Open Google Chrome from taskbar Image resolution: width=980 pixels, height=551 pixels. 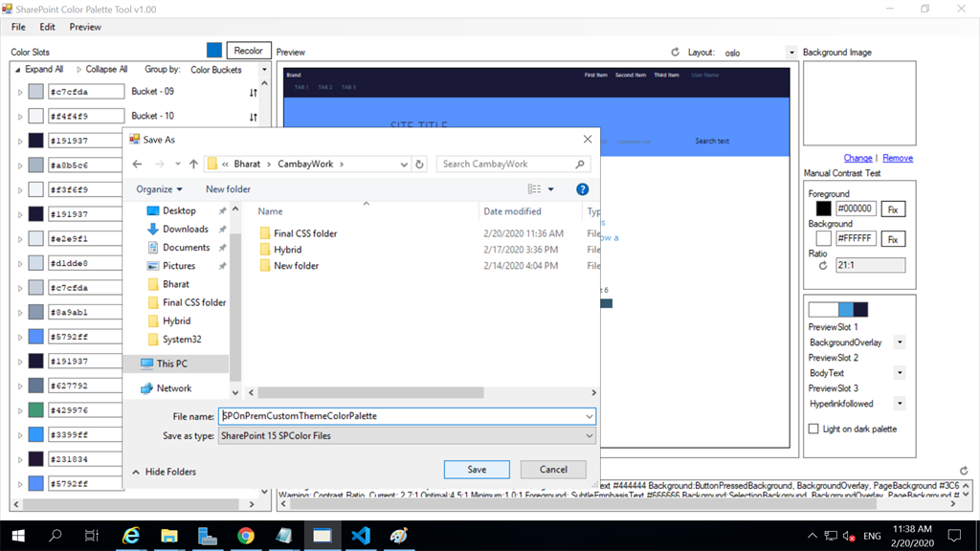pos(246,536)
